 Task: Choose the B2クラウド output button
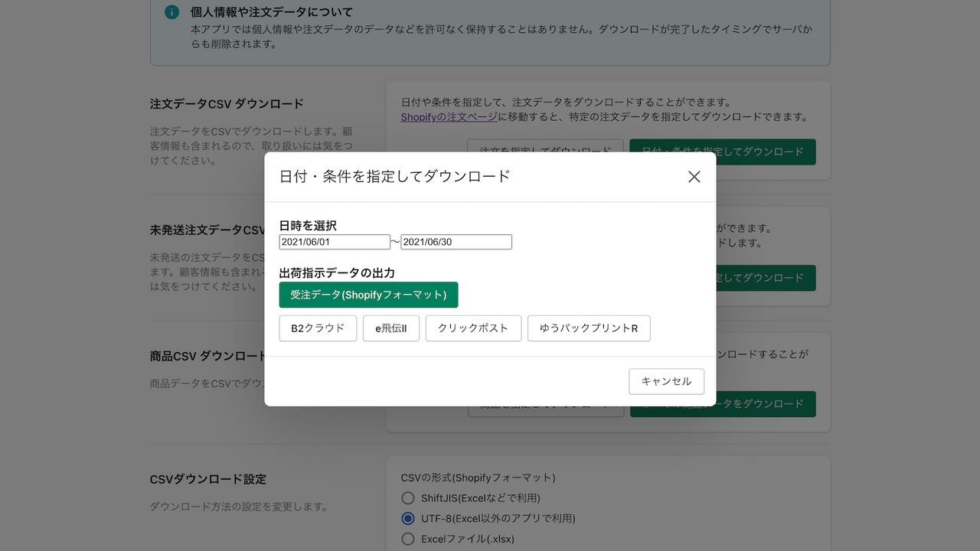click(x=318, y=328)
